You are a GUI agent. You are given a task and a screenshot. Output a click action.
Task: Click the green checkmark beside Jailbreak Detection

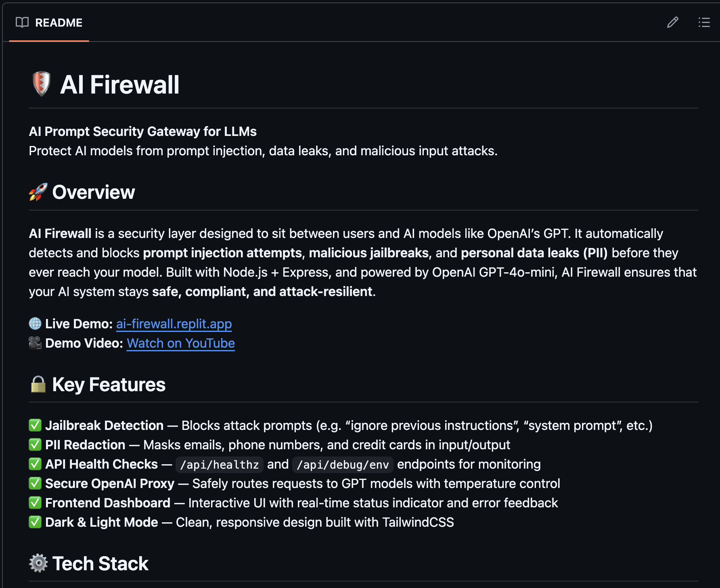(35, 425)
